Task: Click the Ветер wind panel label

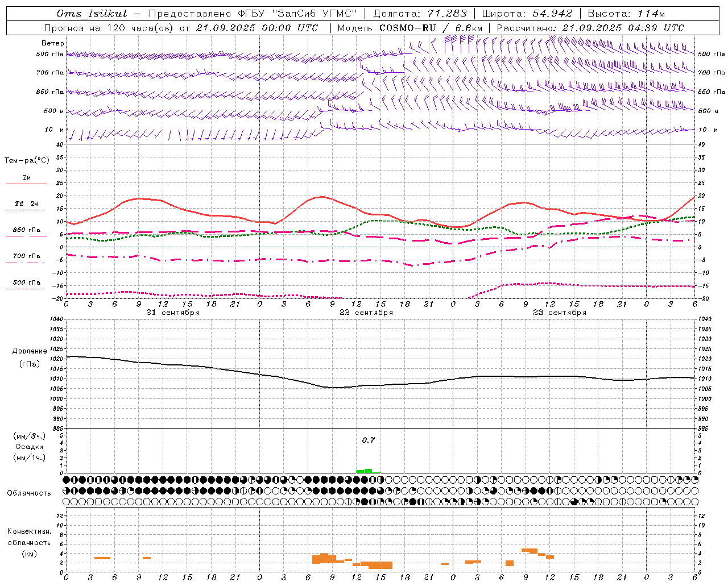Action: click(x=53, y=43)
